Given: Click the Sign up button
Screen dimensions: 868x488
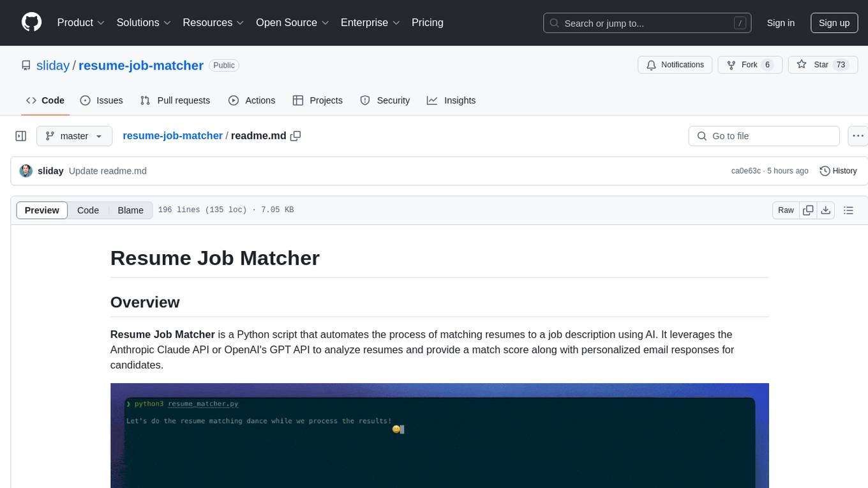Looking at the screenshot, I should [834, 23].
